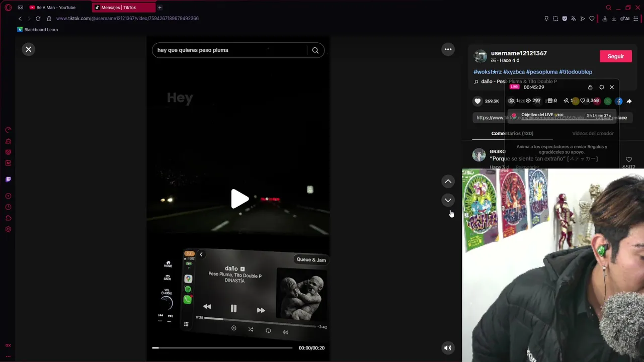Open username12121367 profile avatar
644x362 pixels.
tap(480, 56)
